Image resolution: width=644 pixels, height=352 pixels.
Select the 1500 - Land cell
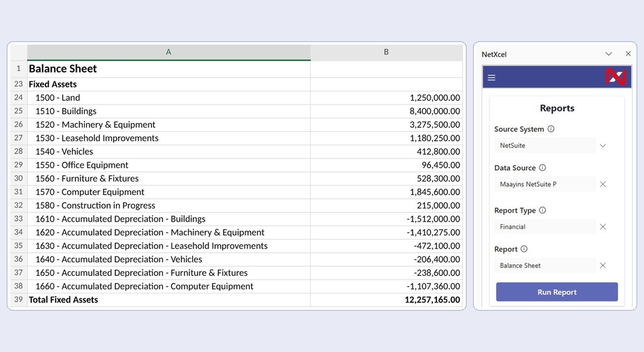coord(169,97)
